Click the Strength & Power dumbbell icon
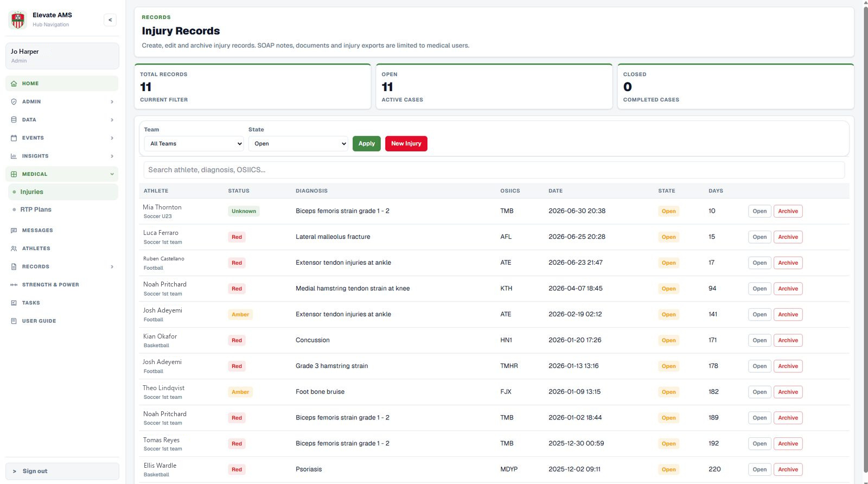 pos(14,285)
